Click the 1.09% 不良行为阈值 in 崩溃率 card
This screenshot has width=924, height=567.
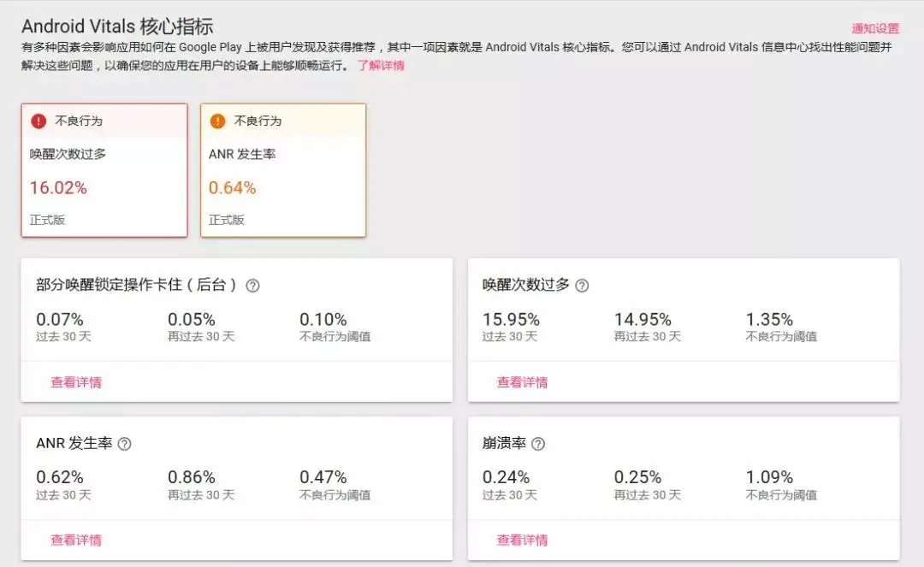(x=769, y=477)
